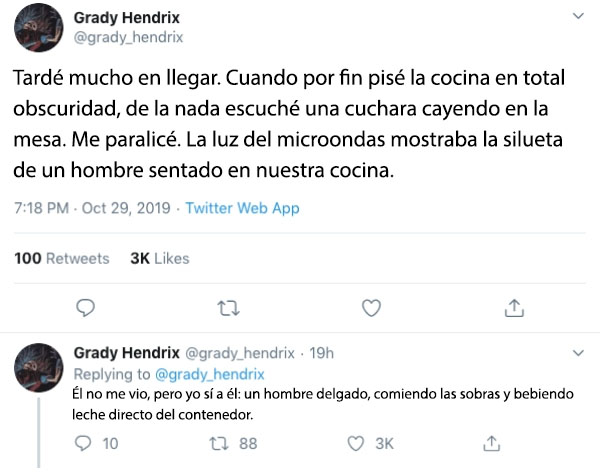
Task: View the list of 3K Likes
Action: [x=160, y=258]
